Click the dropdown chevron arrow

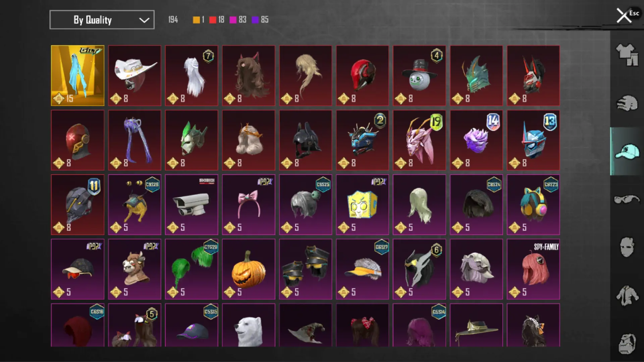(144, 20)
